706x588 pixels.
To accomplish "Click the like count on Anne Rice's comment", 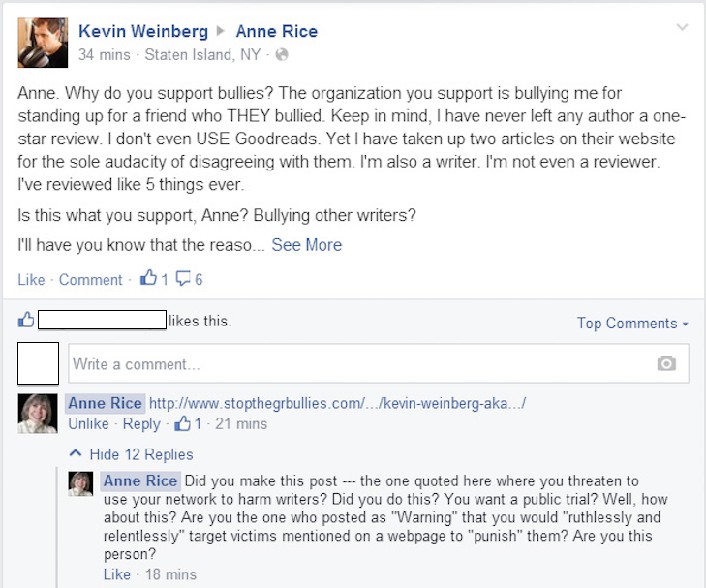I will pos(189,423).
